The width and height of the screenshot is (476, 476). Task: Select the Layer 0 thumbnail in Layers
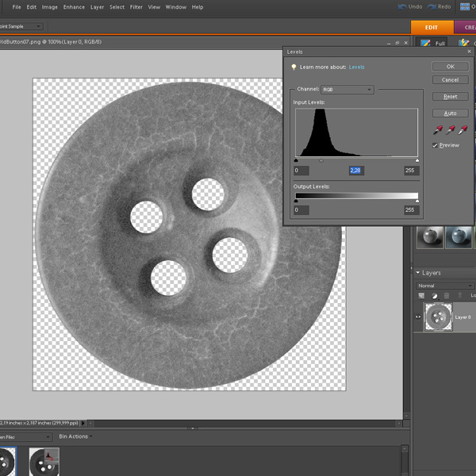click(x=438, y=317)
